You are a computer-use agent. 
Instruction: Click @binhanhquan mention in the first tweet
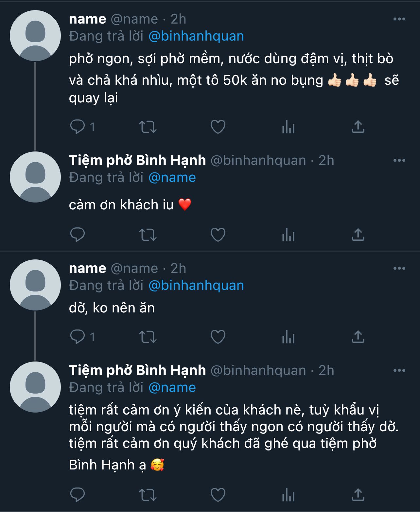coord(196,36)
